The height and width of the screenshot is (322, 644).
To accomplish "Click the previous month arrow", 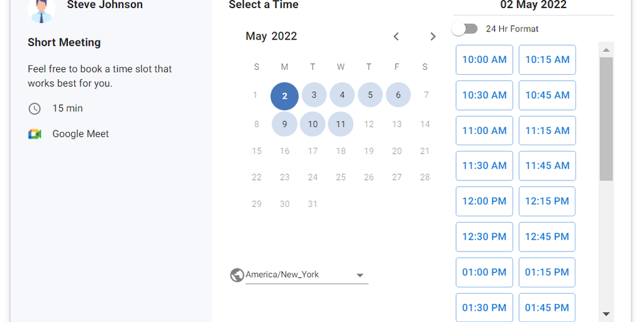I will click(x=396, y=36).
